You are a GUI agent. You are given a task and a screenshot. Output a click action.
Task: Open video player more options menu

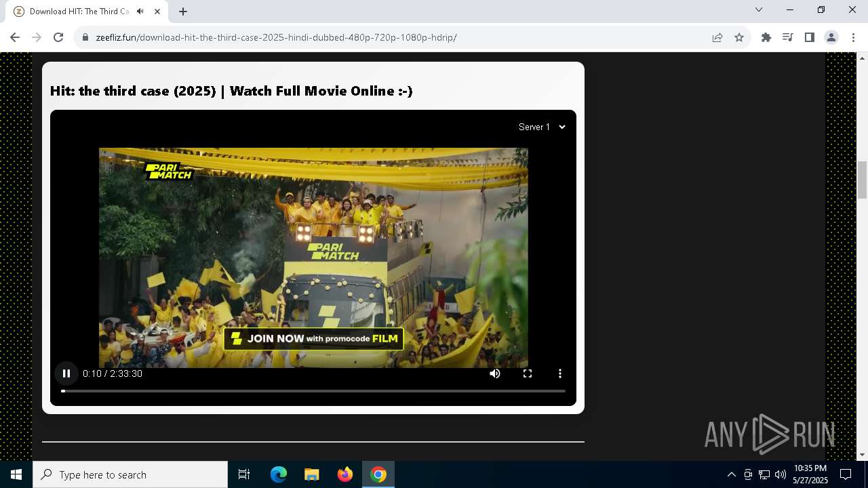560,373
